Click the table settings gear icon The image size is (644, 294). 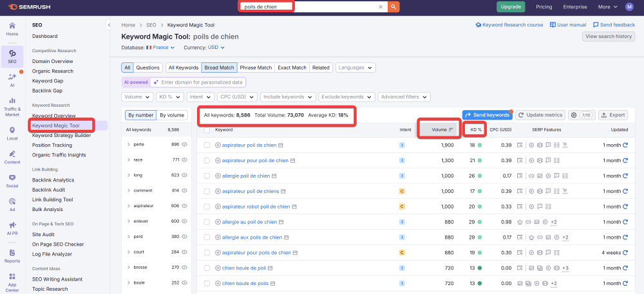click(x=573, y=115)
